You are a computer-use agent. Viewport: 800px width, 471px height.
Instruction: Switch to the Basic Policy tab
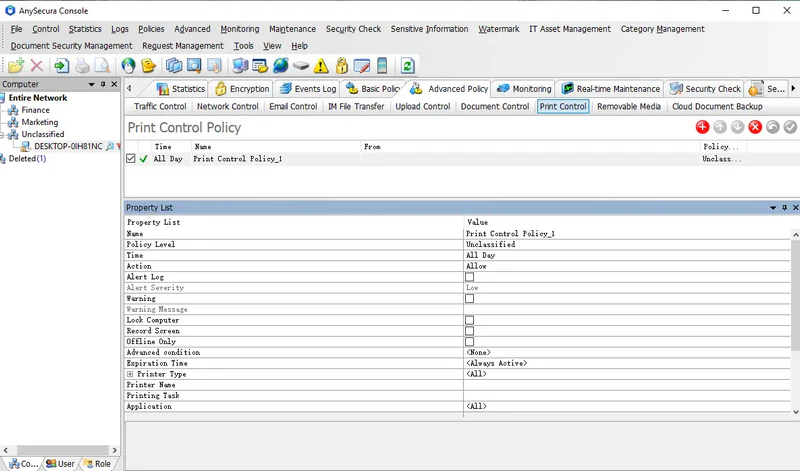pyautogui.click(x=373, y=89)
